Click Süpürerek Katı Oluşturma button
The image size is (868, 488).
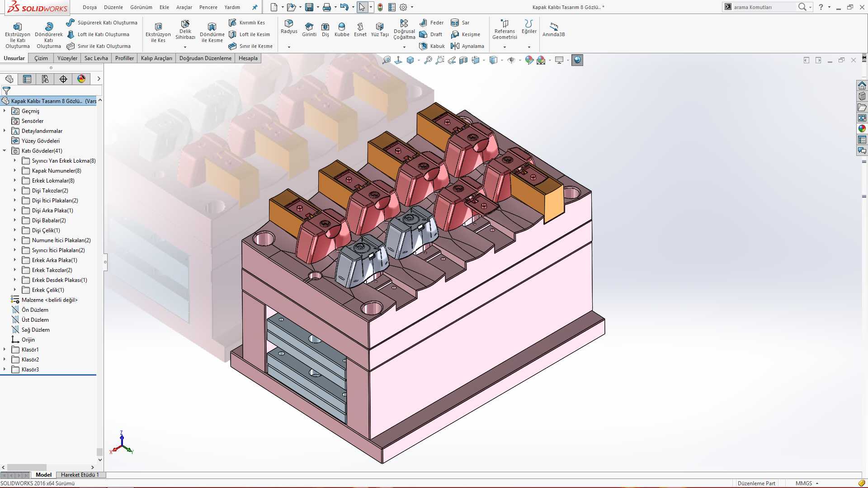pos(102,23)
